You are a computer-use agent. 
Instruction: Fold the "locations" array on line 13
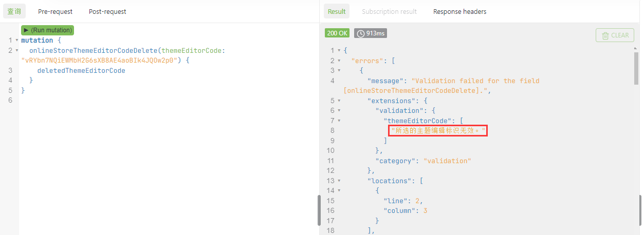click(339, 181)
